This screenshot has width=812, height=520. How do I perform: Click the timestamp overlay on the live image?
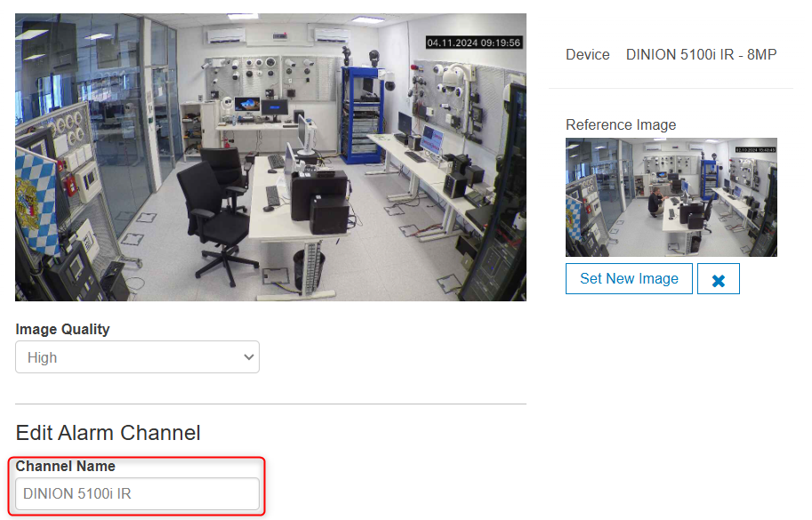pyautogui.click(x=473, y=42)
